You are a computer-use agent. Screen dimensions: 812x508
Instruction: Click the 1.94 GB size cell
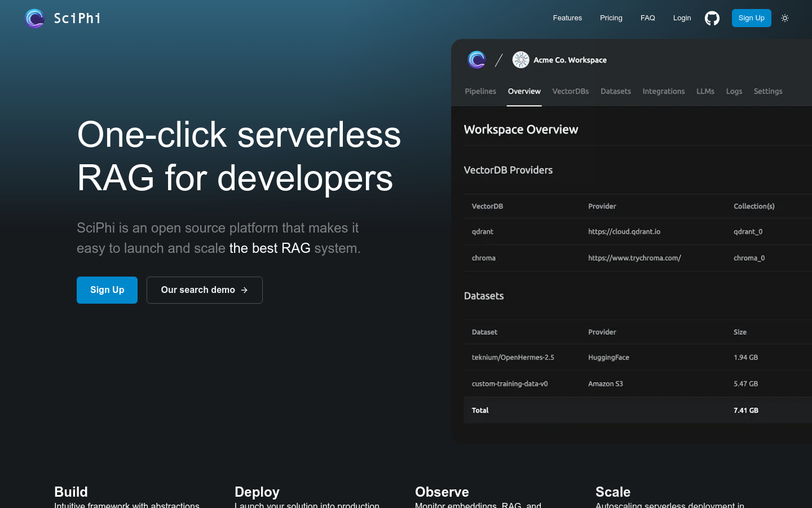point(746,358)
